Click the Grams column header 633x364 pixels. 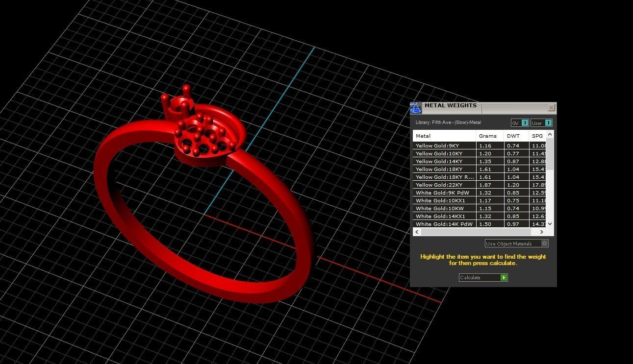(490, 136)
